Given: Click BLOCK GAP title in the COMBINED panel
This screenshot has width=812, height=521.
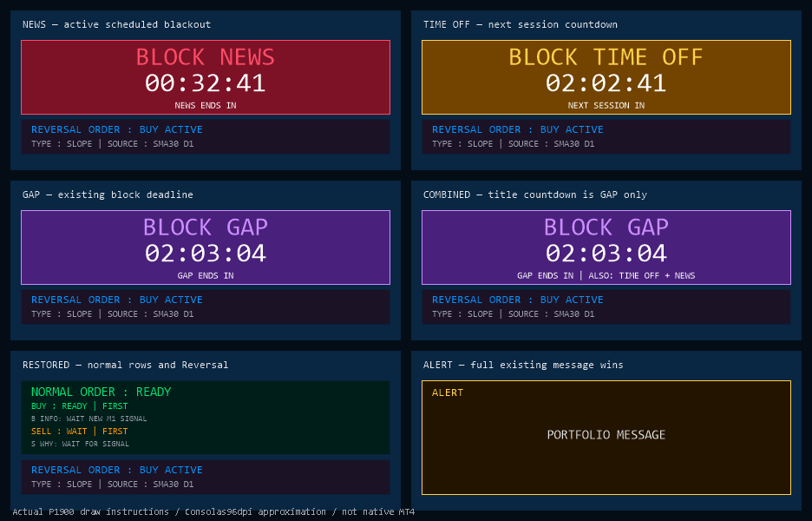Looking at the screenshot, I should coord(606,227).
